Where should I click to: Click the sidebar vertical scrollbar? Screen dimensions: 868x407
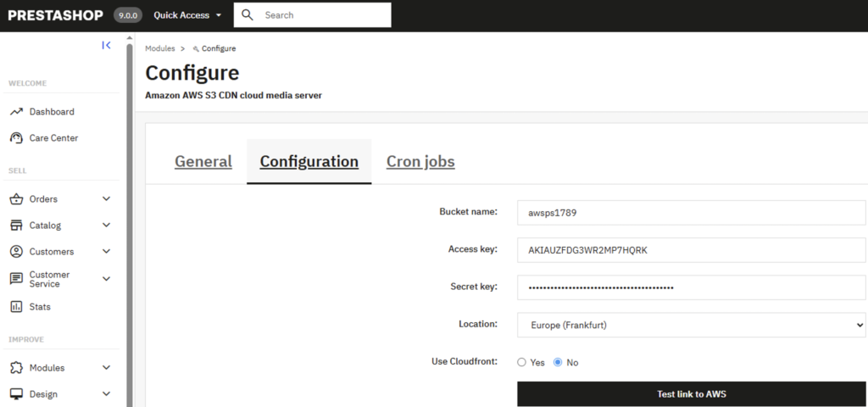(x=130, y=224)
